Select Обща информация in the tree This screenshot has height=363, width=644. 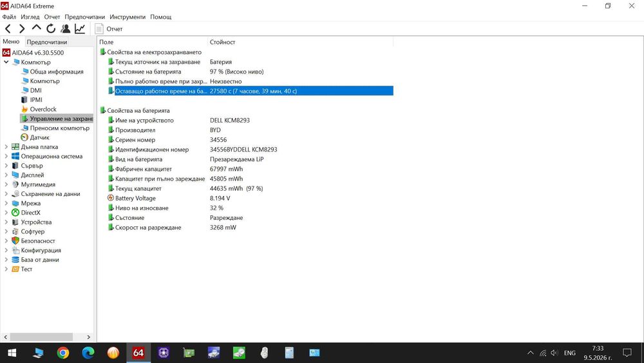(x=57, y=72)
